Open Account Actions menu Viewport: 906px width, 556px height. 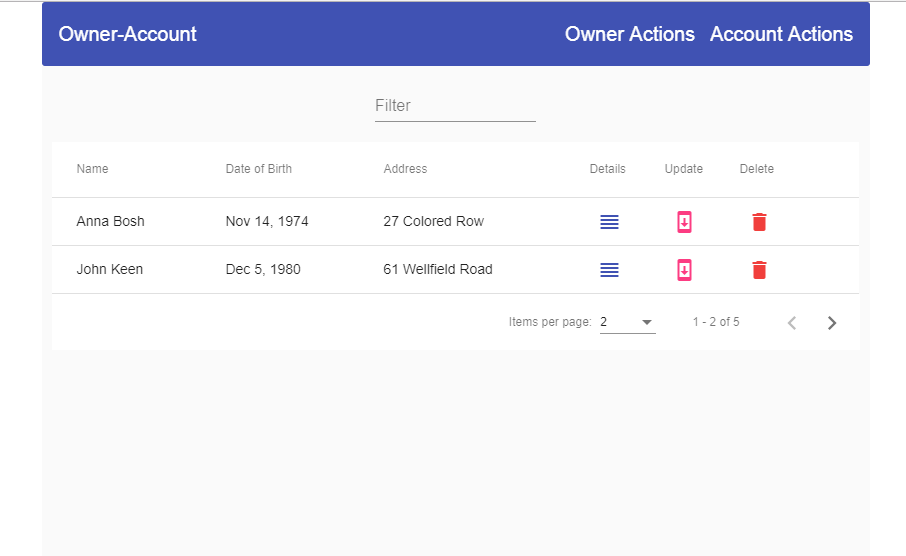[781, 34]
